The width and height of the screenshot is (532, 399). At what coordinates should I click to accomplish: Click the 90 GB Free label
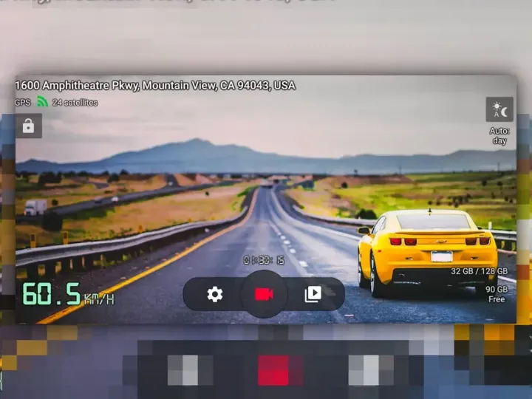497,294
